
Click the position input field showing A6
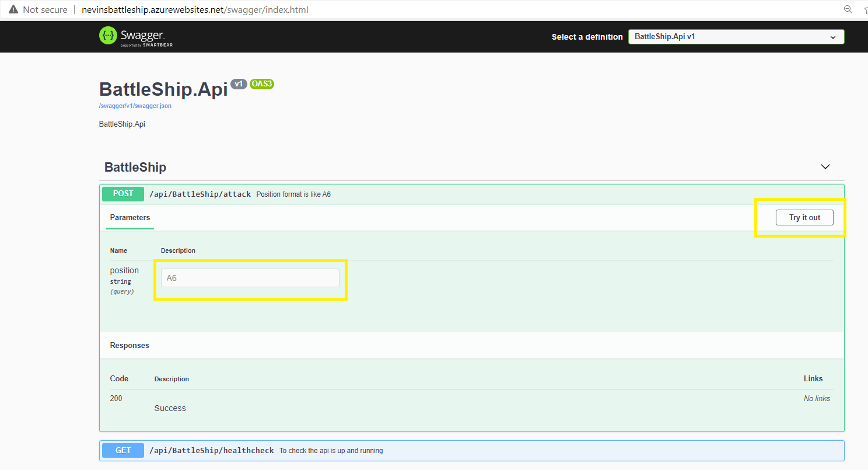pos(250,278)
